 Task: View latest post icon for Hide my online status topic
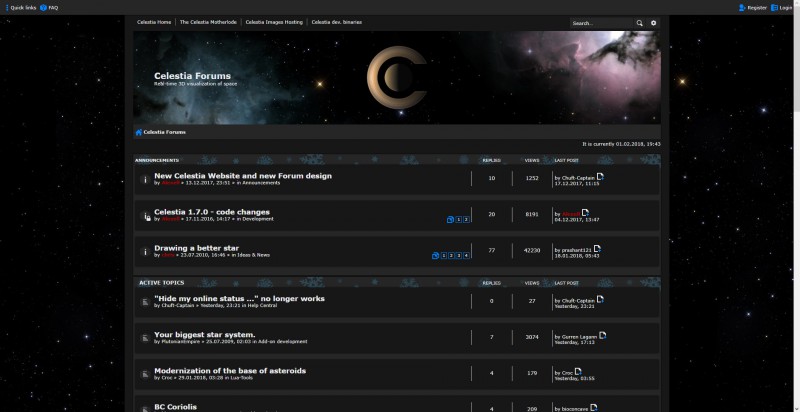[600, 299]
